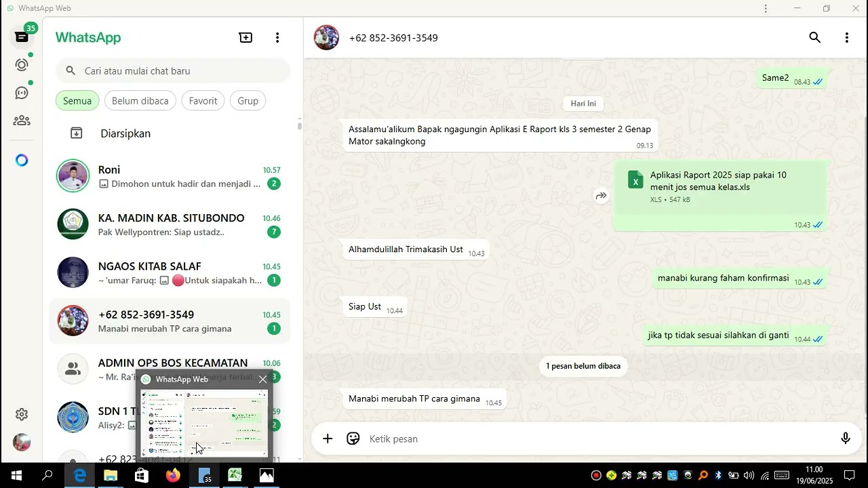Click the Bluetooth tray icon
The image size is (868, 488).
(x=719, y=475)
